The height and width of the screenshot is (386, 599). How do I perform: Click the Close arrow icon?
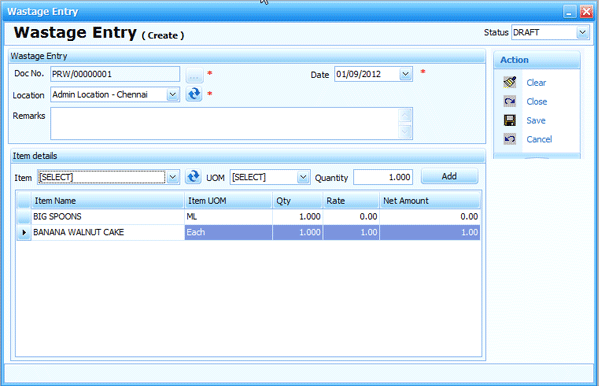tap(510, 101)
